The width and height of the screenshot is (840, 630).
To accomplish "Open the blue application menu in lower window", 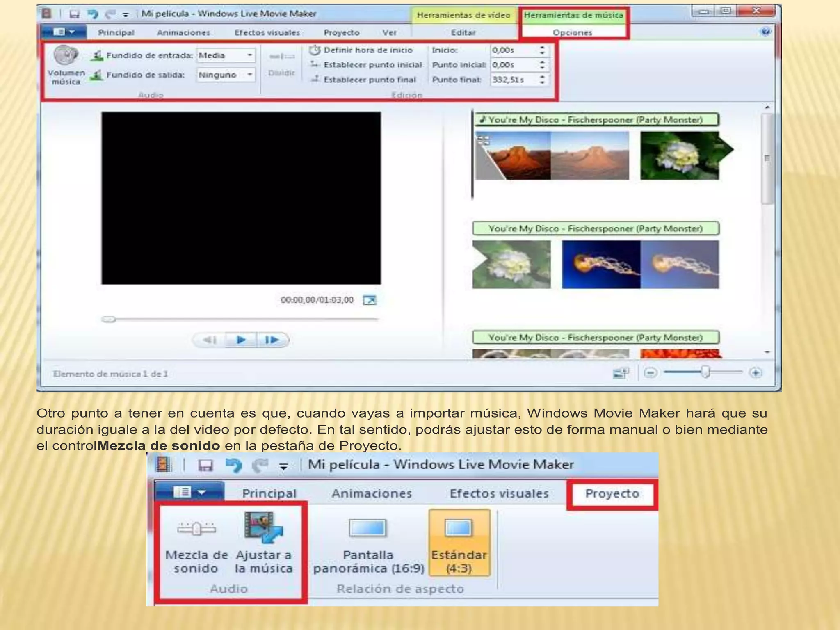I will [189, 491].
